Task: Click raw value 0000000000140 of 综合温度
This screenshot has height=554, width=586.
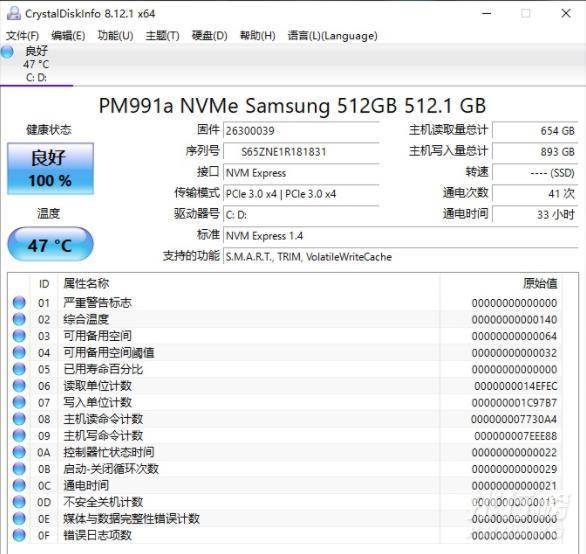Action: pyautogui.click(x=514, y=320)
